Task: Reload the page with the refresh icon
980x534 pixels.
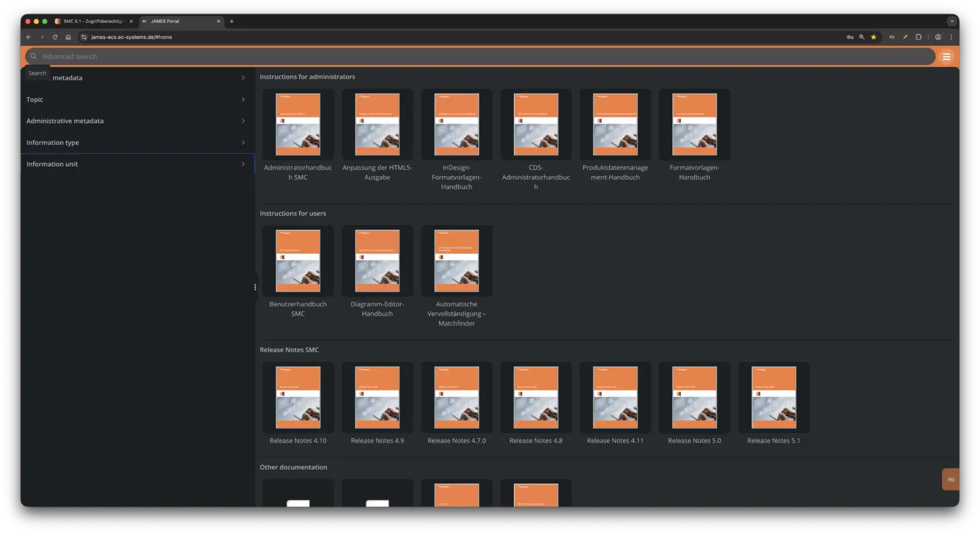Action: click(x=55, y=37)
